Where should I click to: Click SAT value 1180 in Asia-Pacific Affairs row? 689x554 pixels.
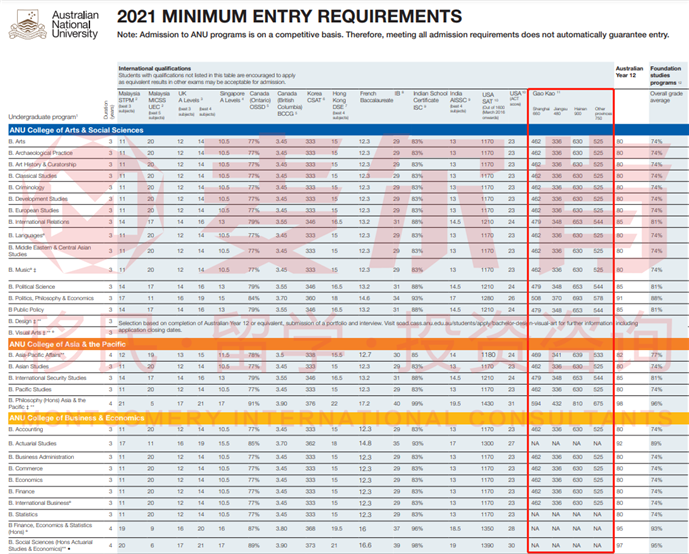coord(488,355)
